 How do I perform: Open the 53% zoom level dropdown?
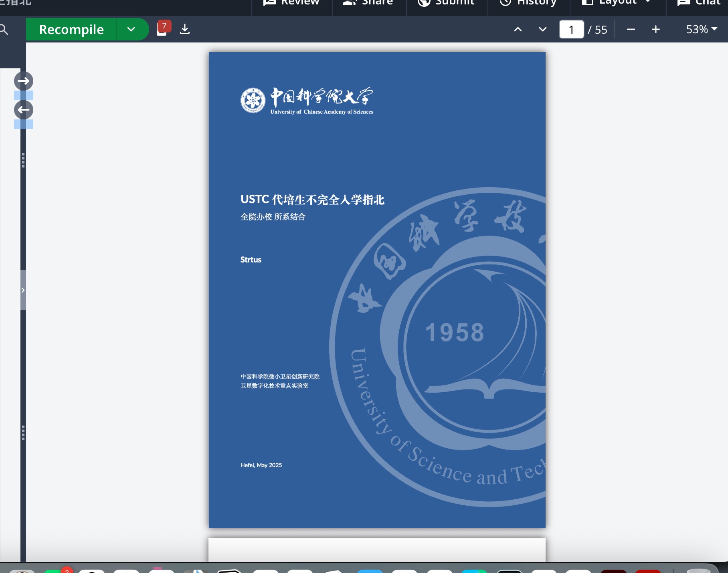(x=702, y=29)
